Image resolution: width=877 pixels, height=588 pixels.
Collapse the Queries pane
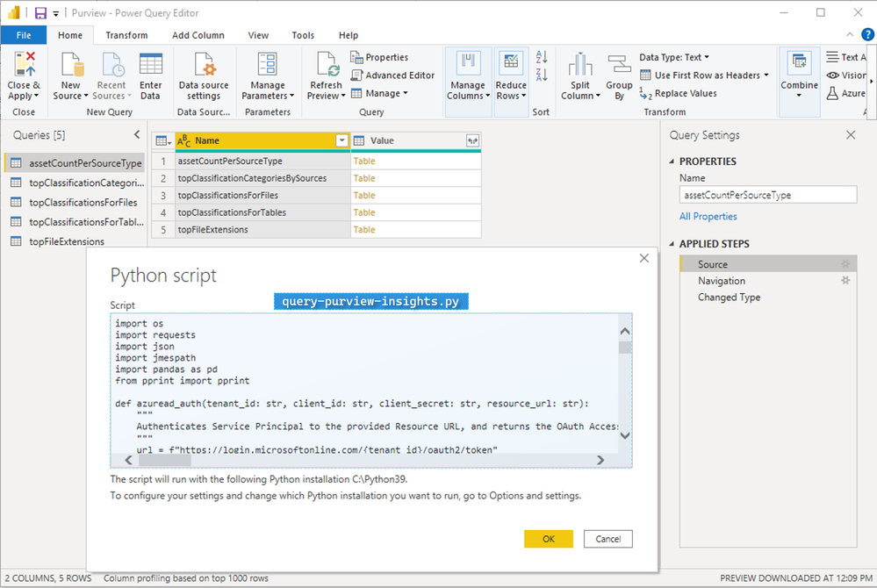[x=137, y=134]
